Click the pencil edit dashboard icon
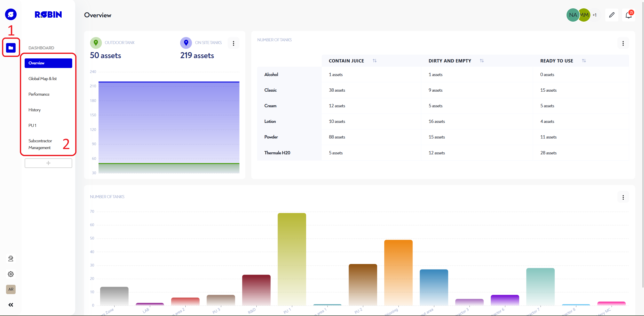 612,15
